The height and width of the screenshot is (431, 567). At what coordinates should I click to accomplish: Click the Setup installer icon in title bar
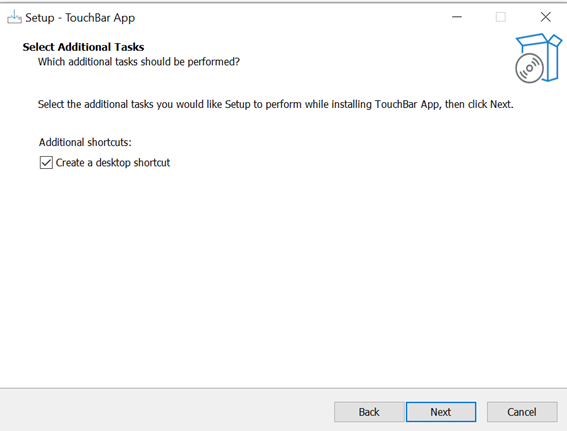point(14,17)
